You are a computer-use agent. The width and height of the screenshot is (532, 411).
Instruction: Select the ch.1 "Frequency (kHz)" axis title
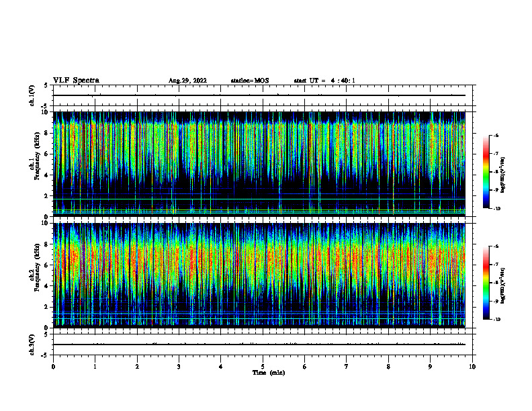(x=37, y=156)
